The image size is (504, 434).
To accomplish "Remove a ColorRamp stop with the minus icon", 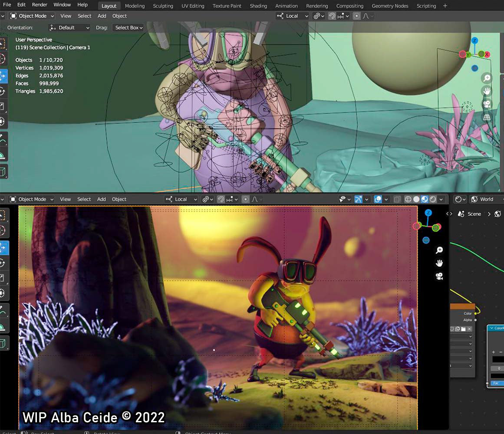I will click(501, 352).
